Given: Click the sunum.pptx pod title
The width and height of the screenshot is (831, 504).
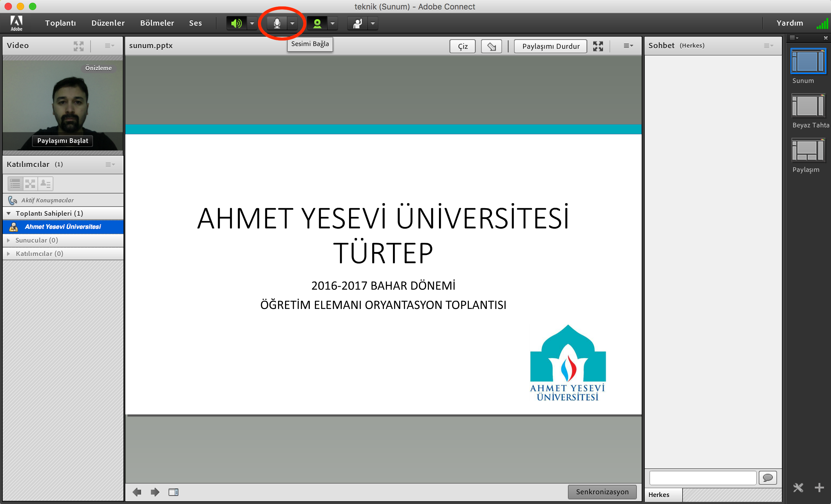Looking at the screenshot, I should click(x=151, y=45).
